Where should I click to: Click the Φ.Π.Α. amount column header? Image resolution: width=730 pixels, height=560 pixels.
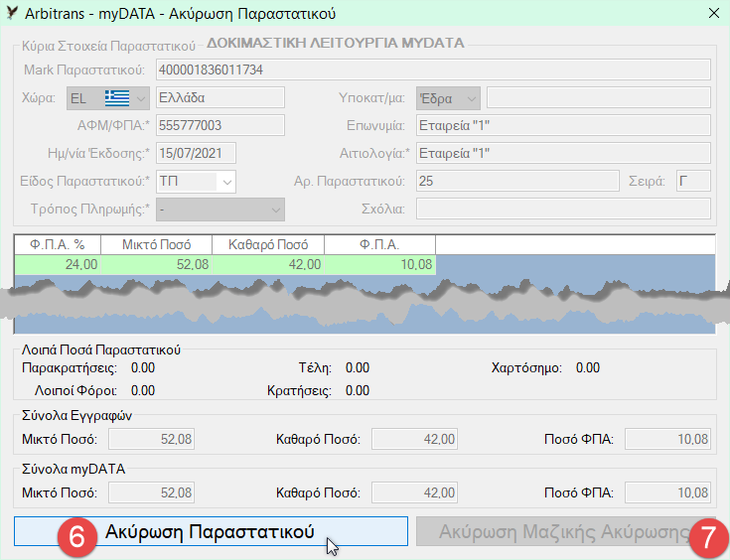[x=379, y=245]
